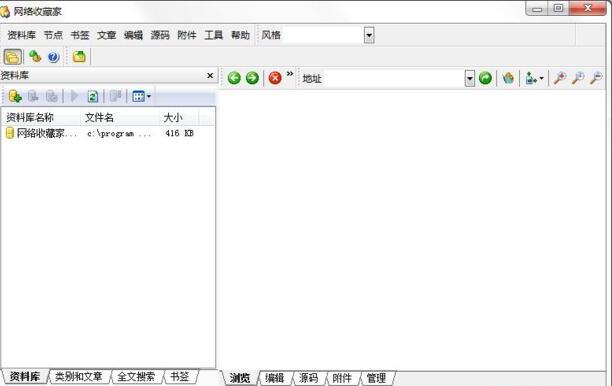Open the 工具 menu
Viewport: 612px width, 386px height.
[x=213, y=36]
